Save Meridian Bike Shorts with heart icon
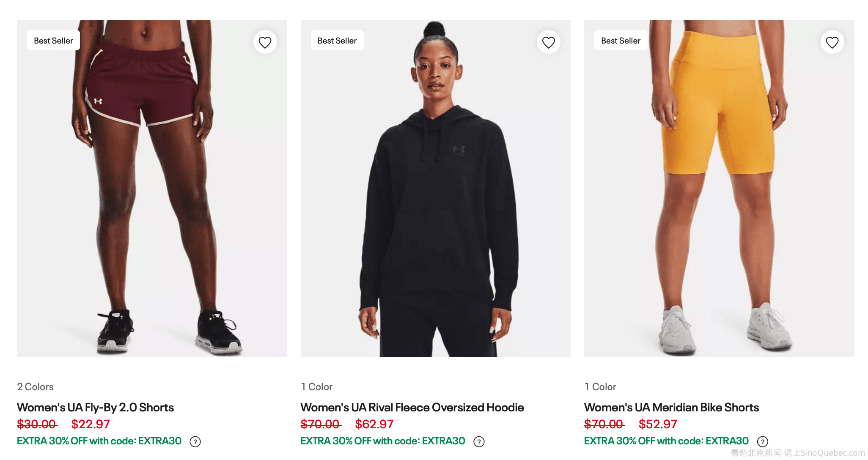Viewport: 868px width, 460px height. [x=832, y=42]
